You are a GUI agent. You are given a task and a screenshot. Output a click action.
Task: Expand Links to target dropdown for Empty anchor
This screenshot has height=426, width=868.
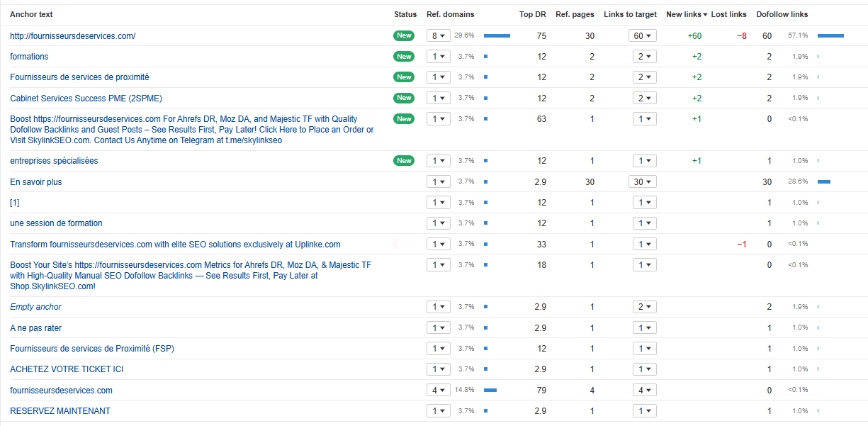[x=642, y=307]
